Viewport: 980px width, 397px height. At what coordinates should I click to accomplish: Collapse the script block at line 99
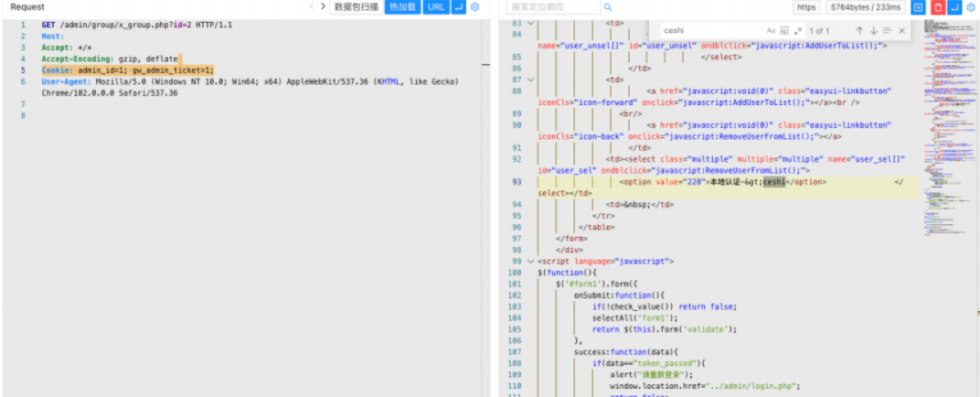(x=530, y=262)
